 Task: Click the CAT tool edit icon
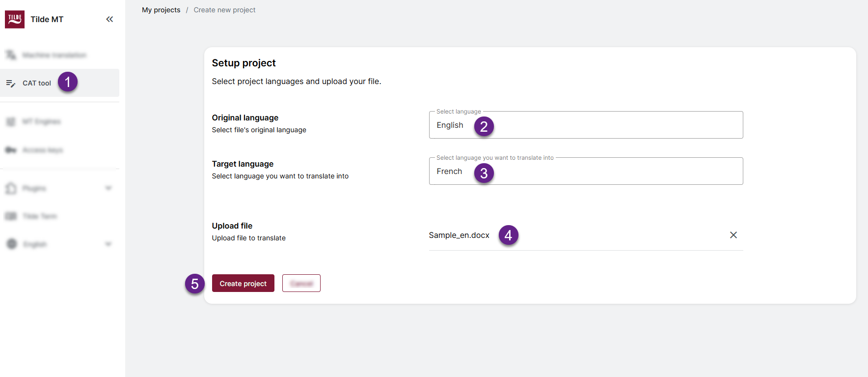pos(11,83)
